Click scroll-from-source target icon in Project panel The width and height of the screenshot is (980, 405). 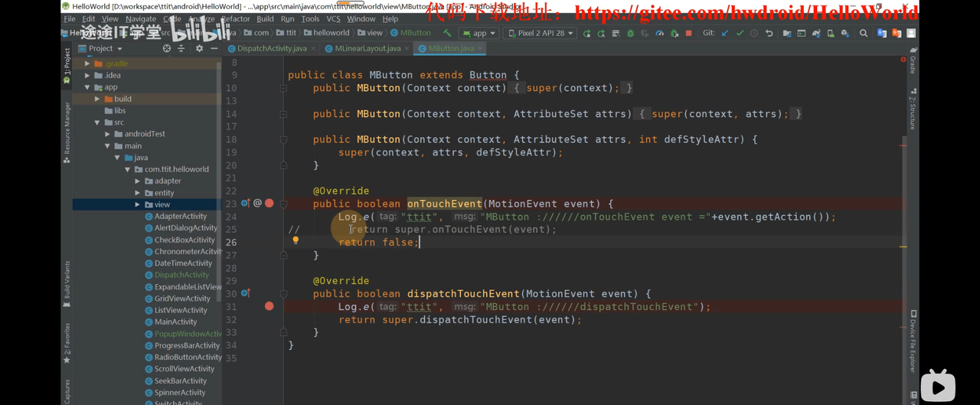coord(166,48)
